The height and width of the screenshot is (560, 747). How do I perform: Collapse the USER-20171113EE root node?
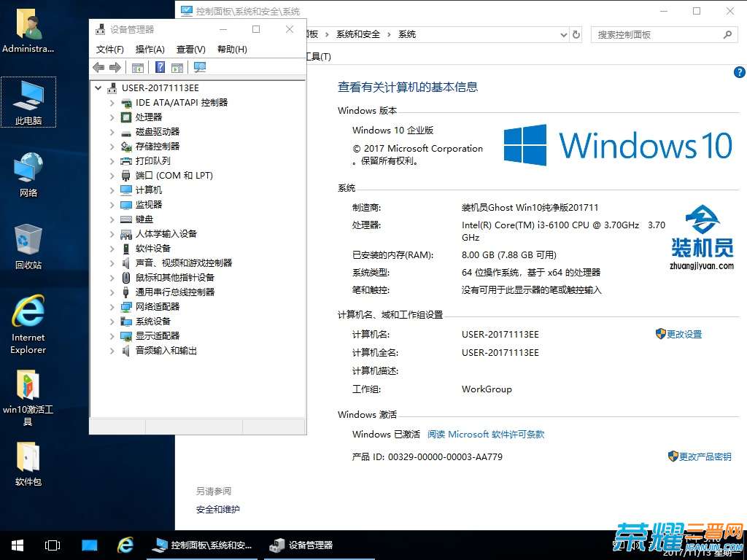(x=98, y=88)
